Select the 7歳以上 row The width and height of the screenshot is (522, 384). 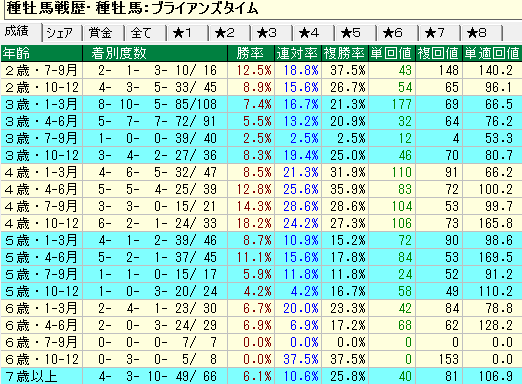261,376
